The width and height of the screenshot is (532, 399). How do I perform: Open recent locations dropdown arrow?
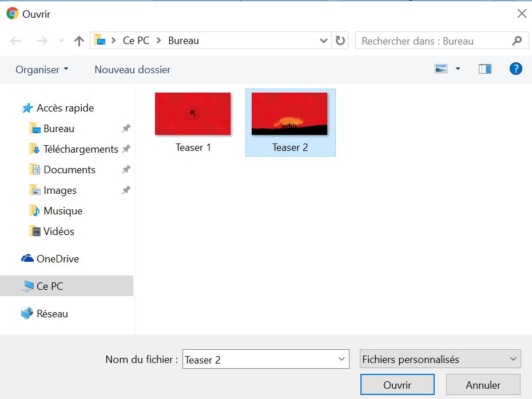coord(61,41)
